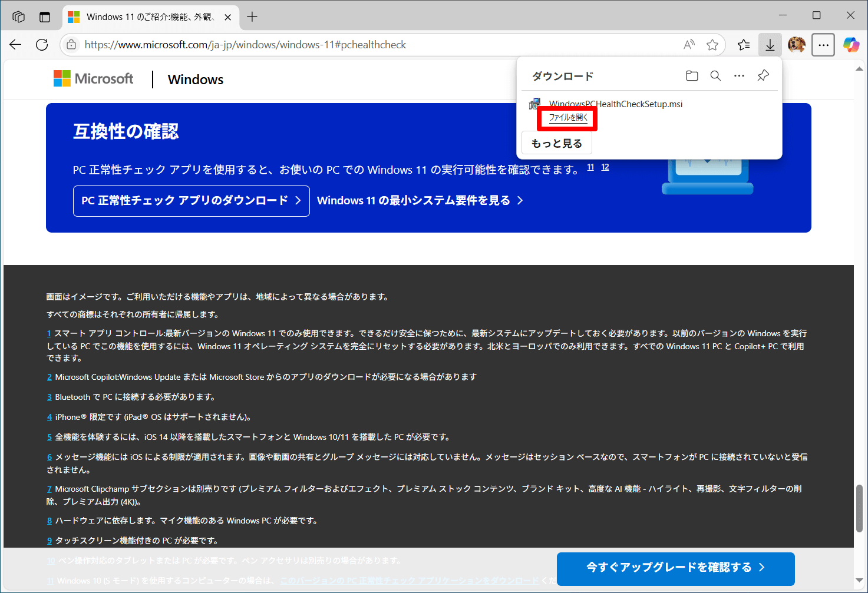Screen dimensions: 868x593
Task: Open tab actions workspace icon
Action: coord(18,16)
